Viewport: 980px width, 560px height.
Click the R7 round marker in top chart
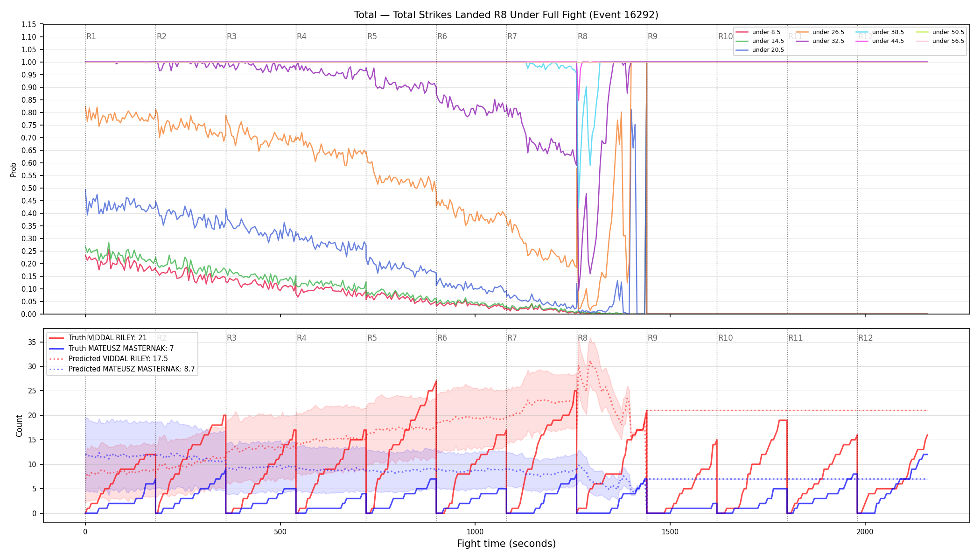[512, 36]
